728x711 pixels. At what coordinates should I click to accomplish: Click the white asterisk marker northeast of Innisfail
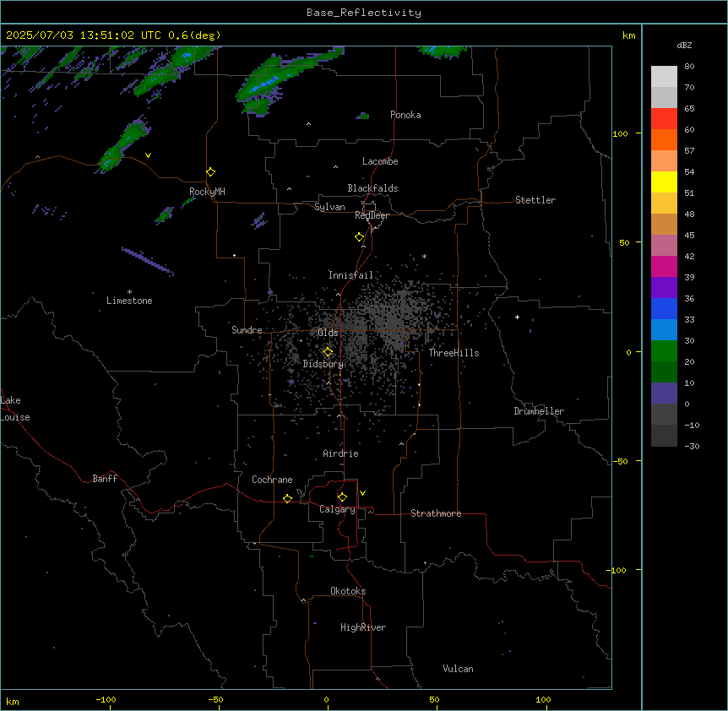pyautogui.click(x=424, y=256)
